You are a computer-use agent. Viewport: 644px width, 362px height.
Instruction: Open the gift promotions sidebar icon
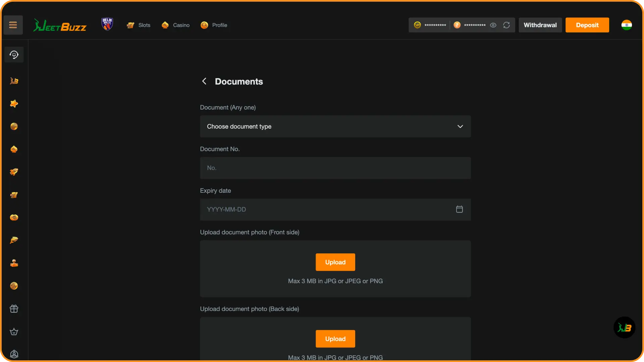pyautogui.click(x=14, y=309)
